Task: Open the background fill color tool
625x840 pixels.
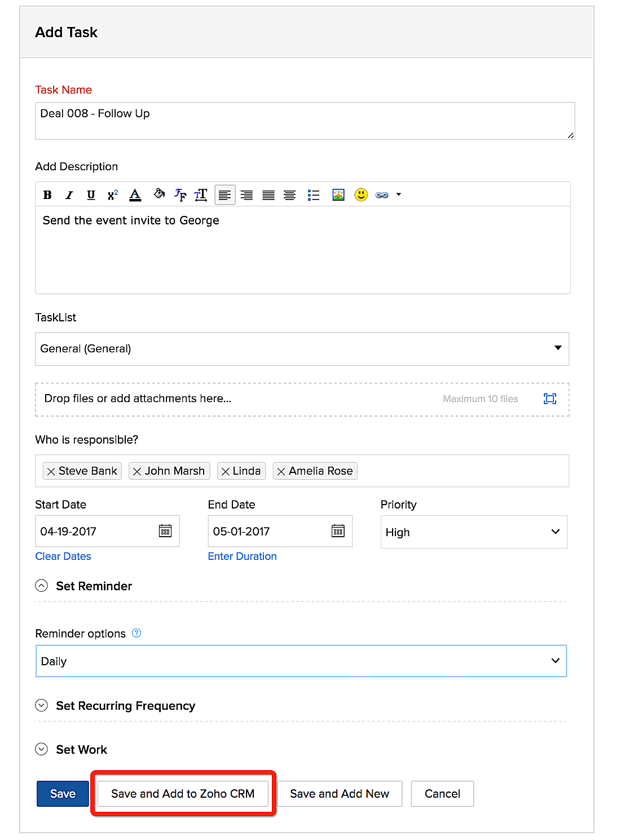Action: (x=159, y=194)
